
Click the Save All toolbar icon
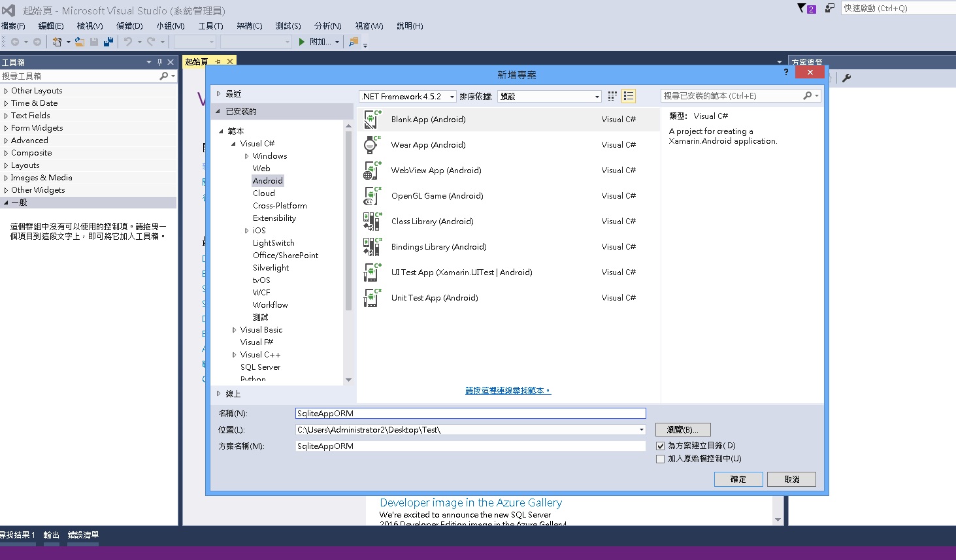108,42
